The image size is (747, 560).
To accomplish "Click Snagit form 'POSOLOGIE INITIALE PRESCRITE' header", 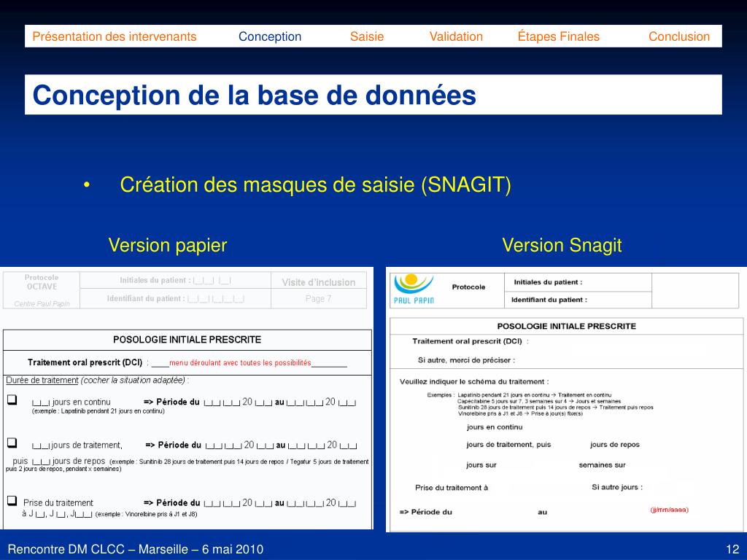I will pyautogui.click(x=566, y=326).
